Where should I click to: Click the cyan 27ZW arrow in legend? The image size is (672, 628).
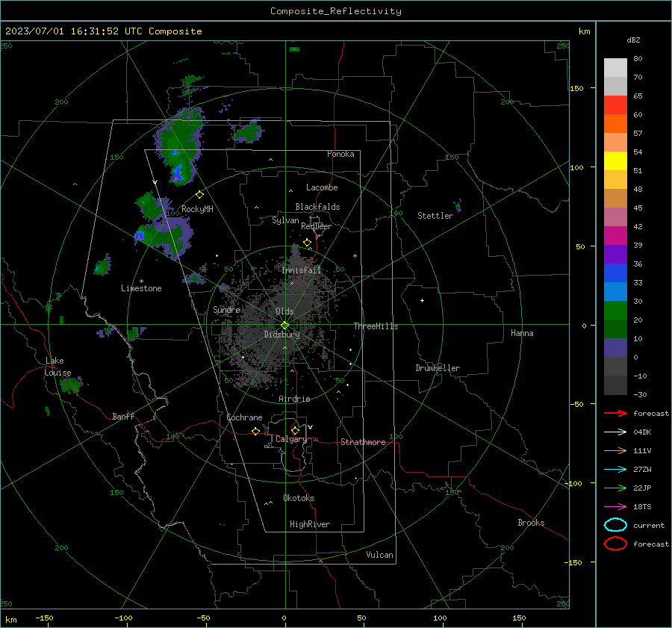click(x=615, y=470)
